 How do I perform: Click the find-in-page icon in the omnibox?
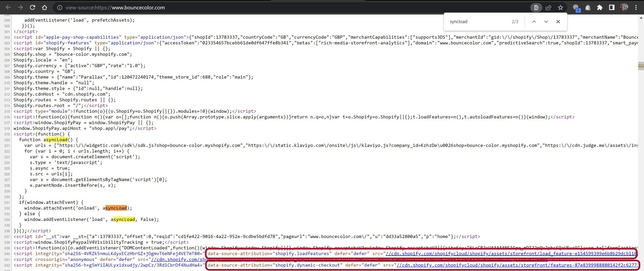coord(536,8)
